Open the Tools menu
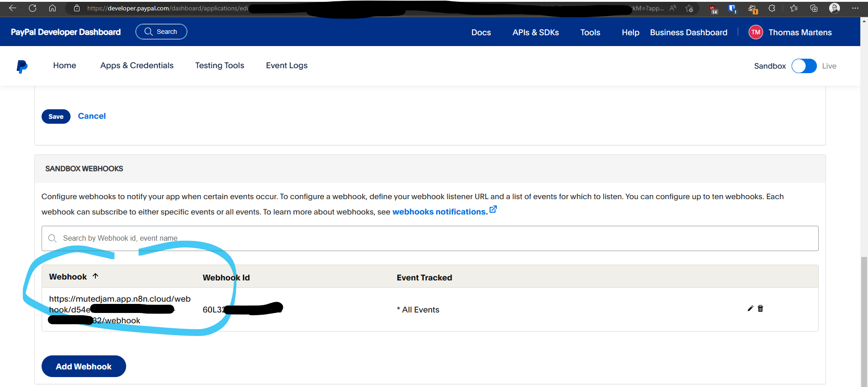The width and height of the screenshot is (868, 387). click(x=590, y=33)
